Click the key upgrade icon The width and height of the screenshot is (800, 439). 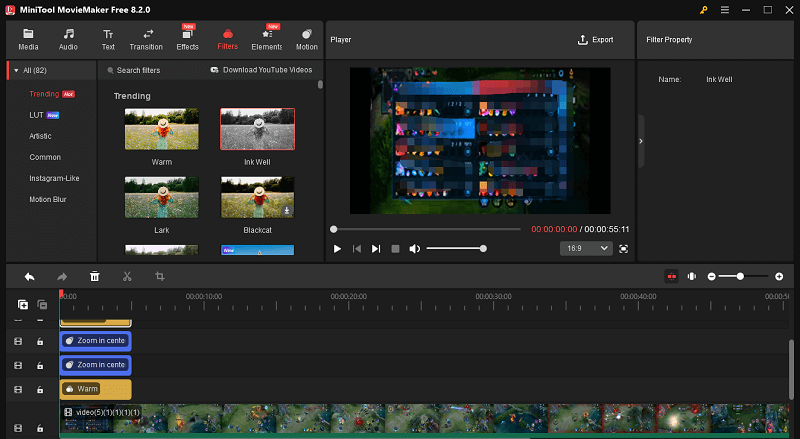(x=704, y=10)
